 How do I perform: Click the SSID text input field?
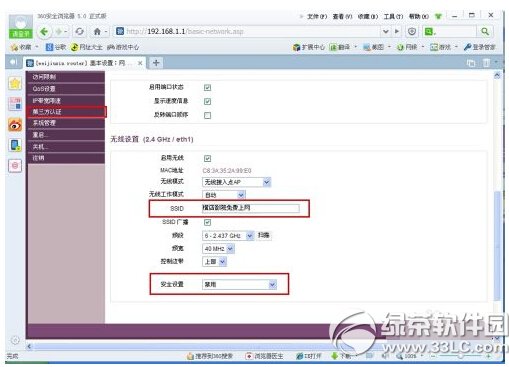[x=251, y=208]
